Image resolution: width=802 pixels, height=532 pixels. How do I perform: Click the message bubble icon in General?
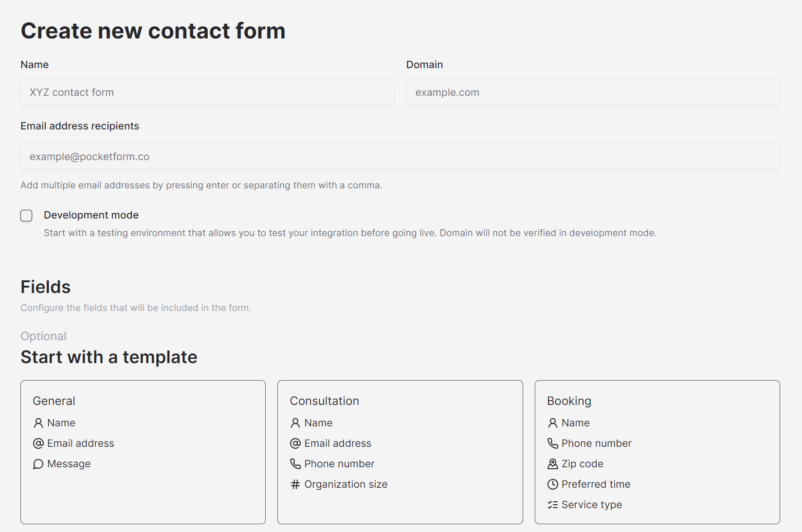click(x=38, y=464)
